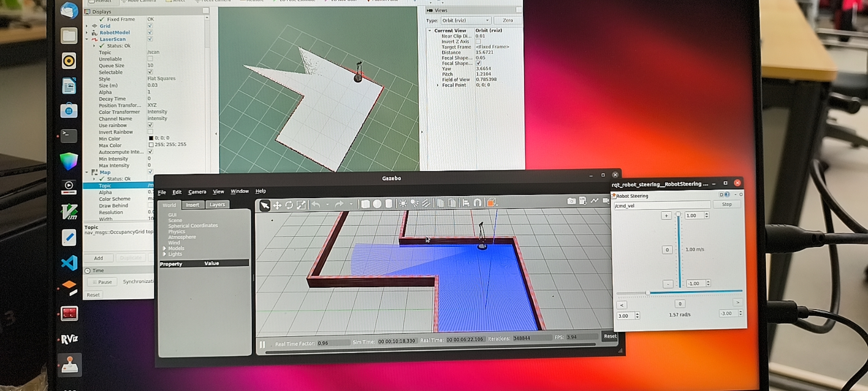The image size is (868, 391).
Task: Select the arrow selection mode in Gazebo
Action: 265,205
